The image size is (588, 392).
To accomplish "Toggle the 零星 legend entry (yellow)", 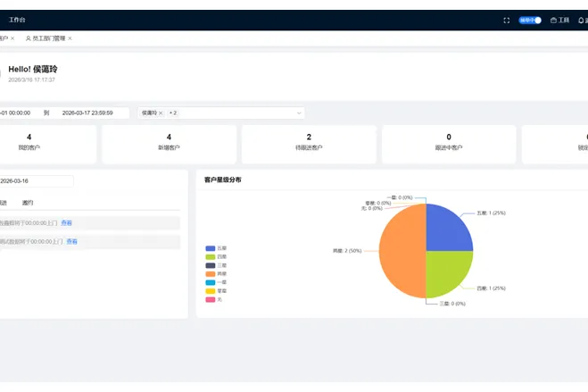I will click(x=216, y=291).
